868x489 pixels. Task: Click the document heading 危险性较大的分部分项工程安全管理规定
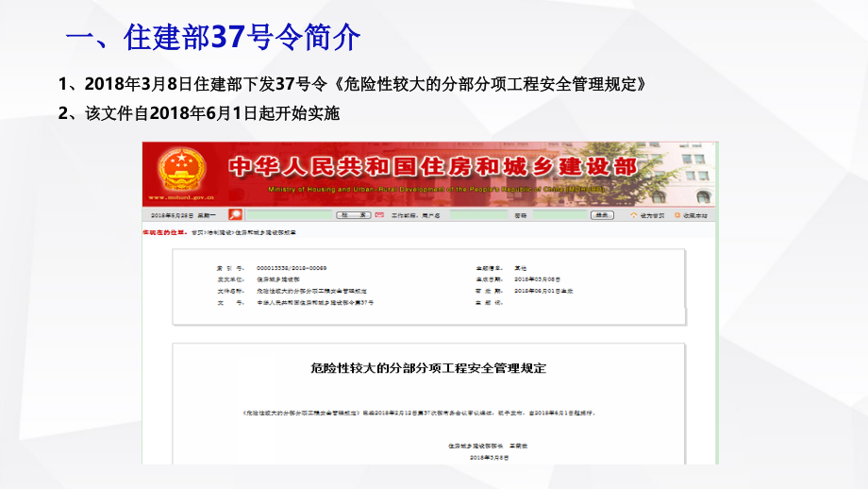[x=428, y=368]
